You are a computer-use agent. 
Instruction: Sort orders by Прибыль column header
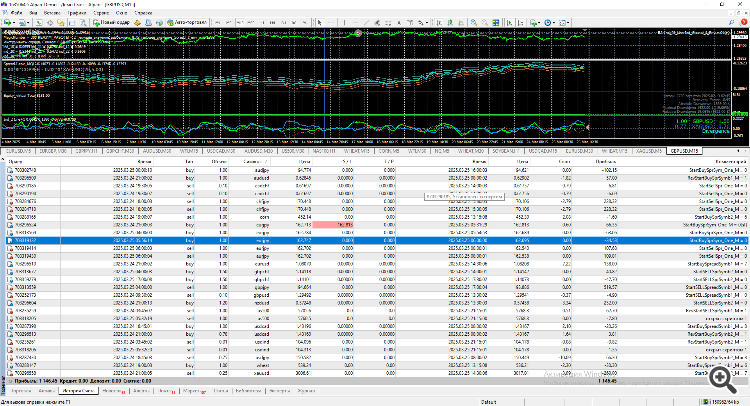tap(604, 160)
